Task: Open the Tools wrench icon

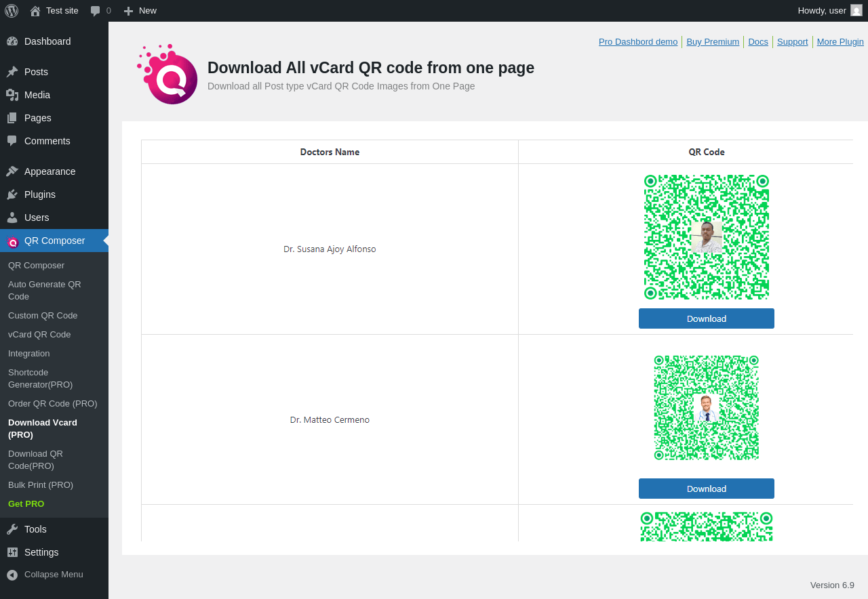Action: (12, 529)
